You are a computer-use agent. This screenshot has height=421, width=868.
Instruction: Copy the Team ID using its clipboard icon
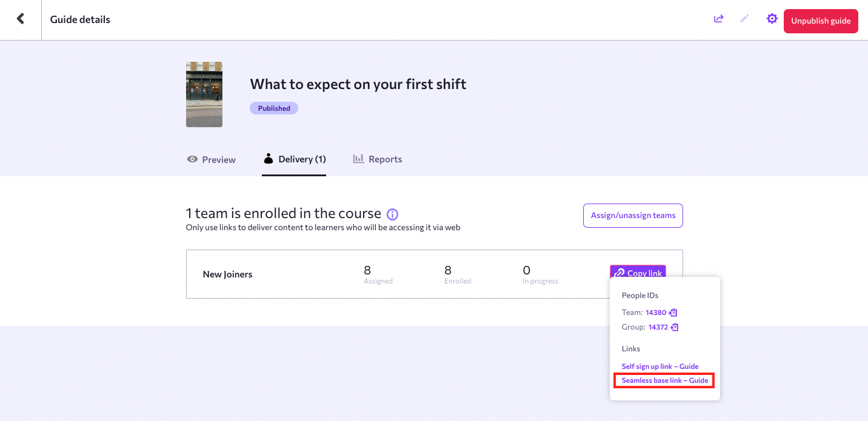point(673,312)
